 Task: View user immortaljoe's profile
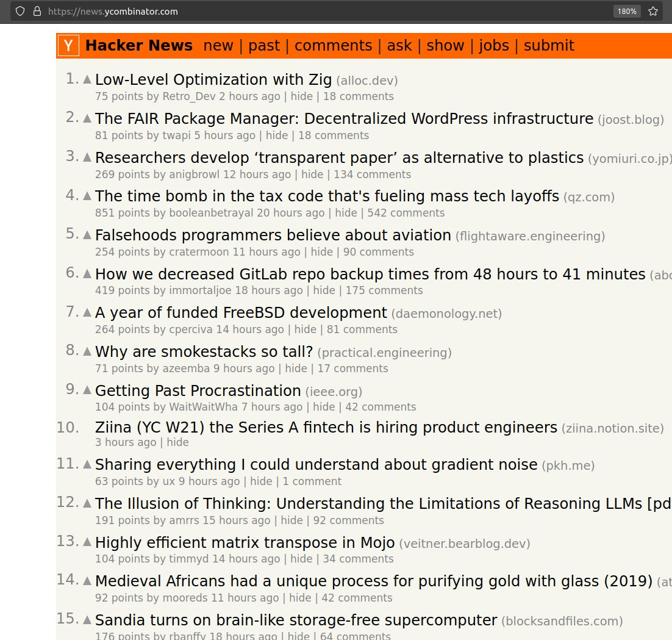[x=200, y=290]
